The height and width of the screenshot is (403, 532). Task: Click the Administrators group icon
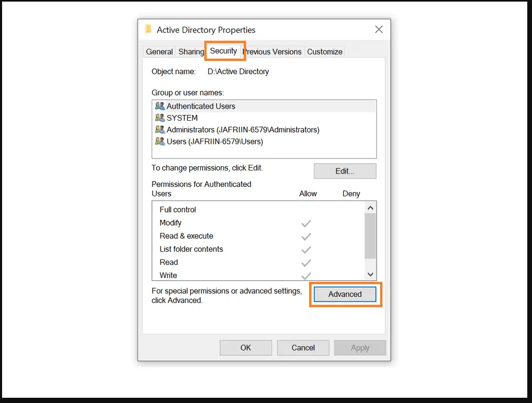(160, 130)
